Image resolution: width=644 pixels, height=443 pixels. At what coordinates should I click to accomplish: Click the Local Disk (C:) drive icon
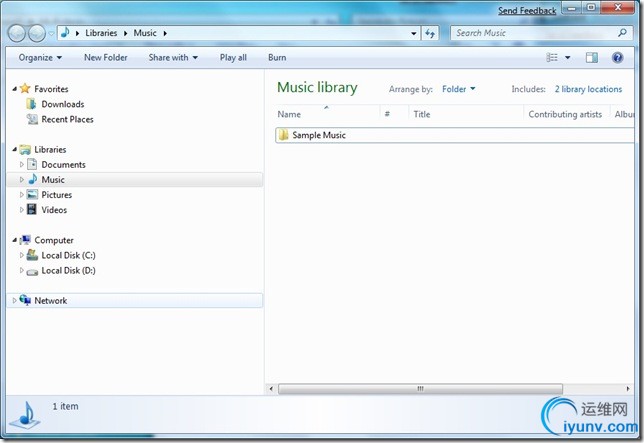32,255
